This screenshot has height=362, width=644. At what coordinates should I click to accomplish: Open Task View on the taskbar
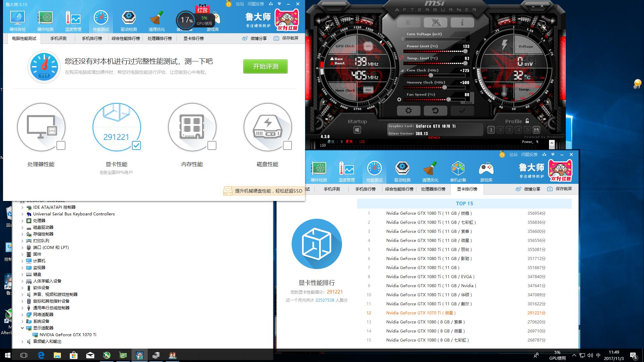pos(24,355)
